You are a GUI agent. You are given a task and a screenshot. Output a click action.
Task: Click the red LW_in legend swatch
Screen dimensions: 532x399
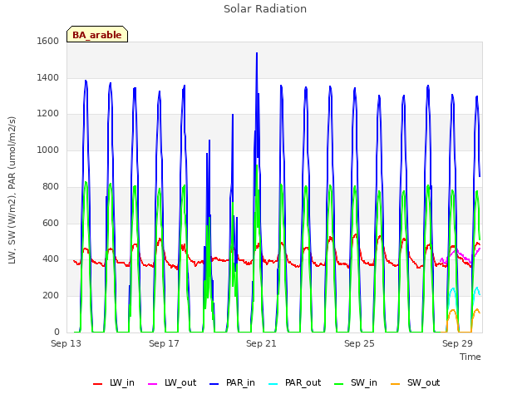[x=98, y=384]
